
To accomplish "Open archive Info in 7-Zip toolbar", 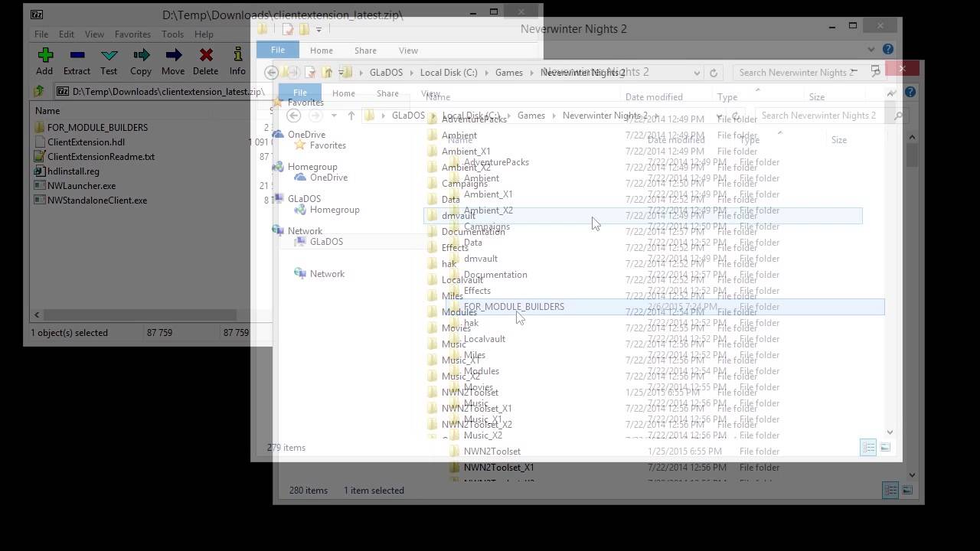I will 237,61.
